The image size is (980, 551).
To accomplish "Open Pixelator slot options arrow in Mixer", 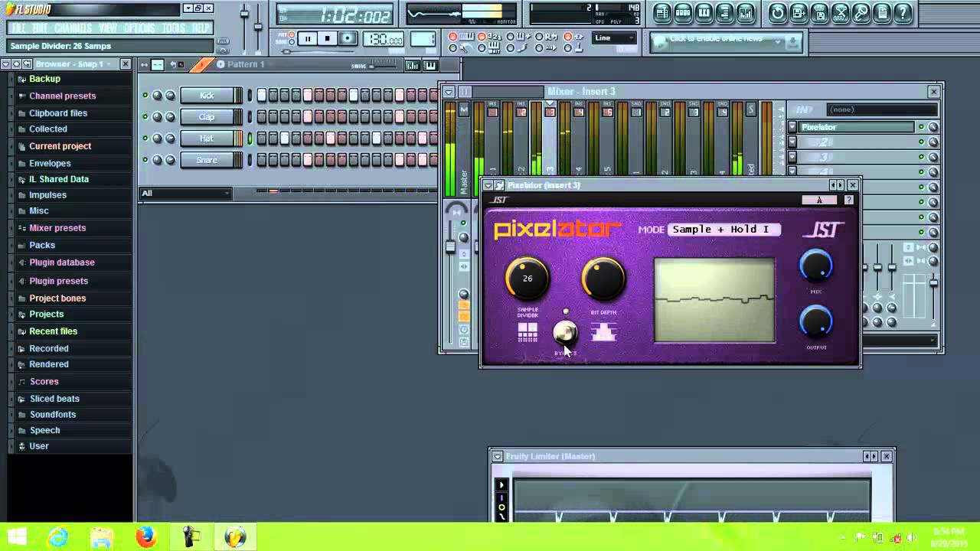I will pos(792,127).
